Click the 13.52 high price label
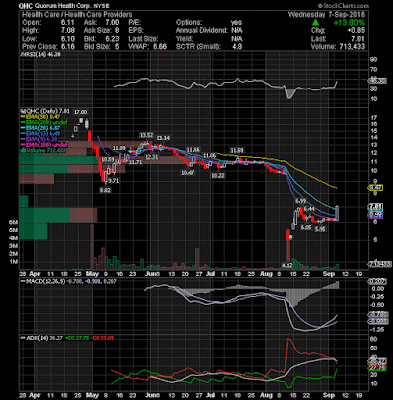This screenshot has height=400, width=393. (x=147, y=135)
